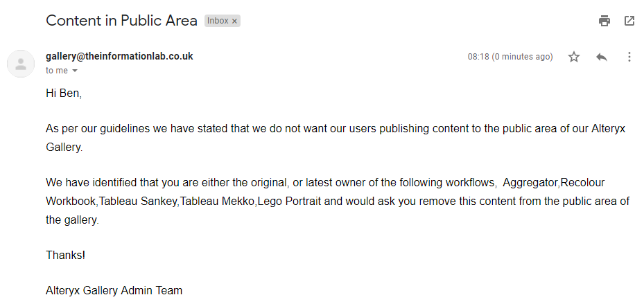Click the "to me" recipient text

[57, 71]
